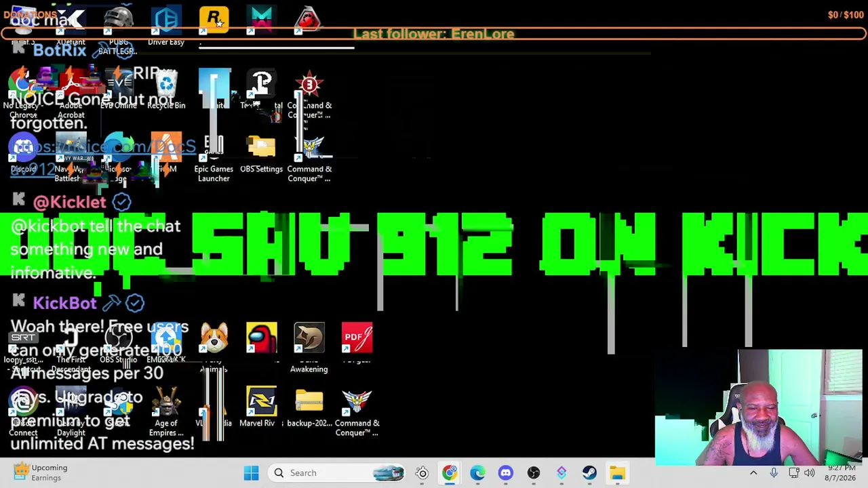Open the volume control in system tray

tap(809, 473)
